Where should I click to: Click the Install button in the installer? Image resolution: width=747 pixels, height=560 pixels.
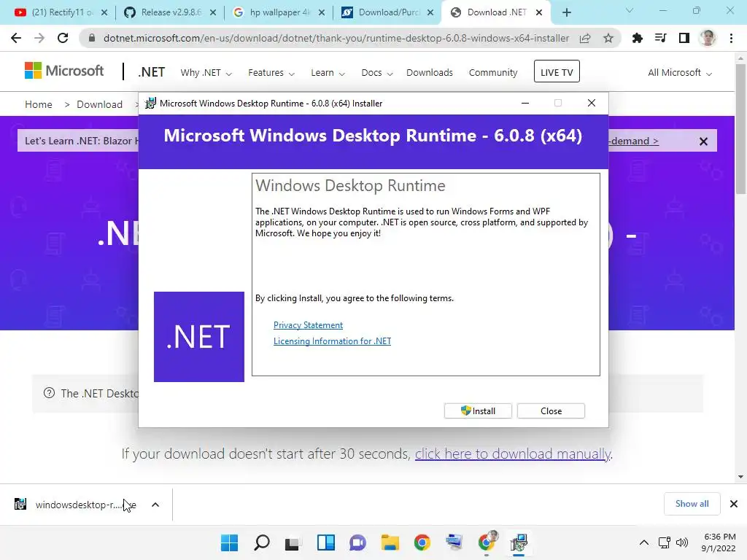(478, 411)
